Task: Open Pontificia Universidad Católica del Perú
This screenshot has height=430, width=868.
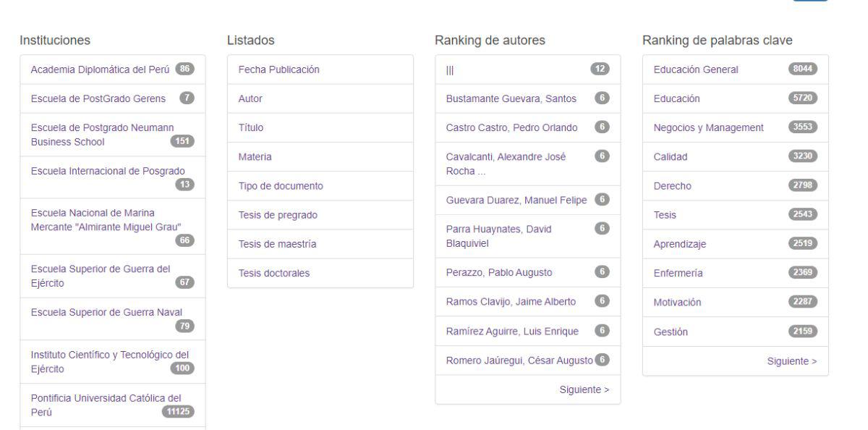Action: 101,397
